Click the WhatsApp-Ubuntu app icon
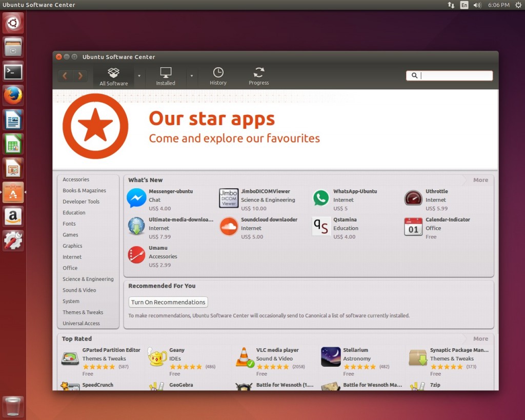The image size is (525, 420). pos(320,198)
